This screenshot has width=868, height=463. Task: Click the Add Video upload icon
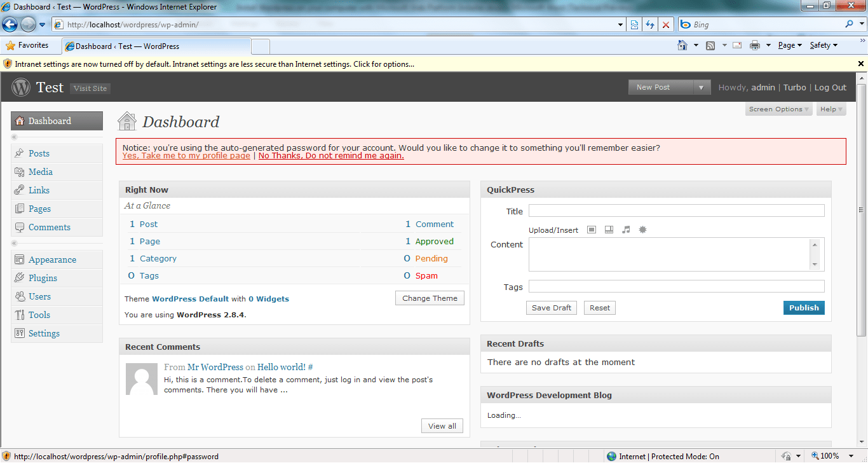coord(609,230)
